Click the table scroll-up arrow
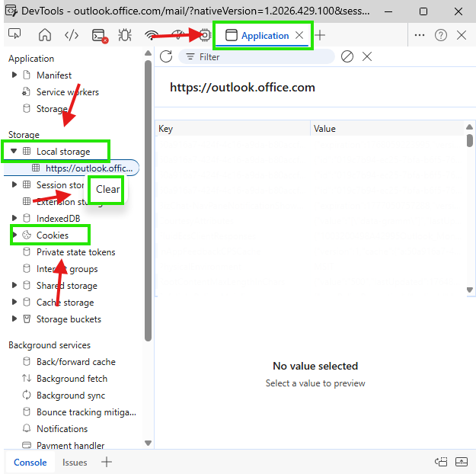This screenshot has width=476, height=474. coord(470,127)
